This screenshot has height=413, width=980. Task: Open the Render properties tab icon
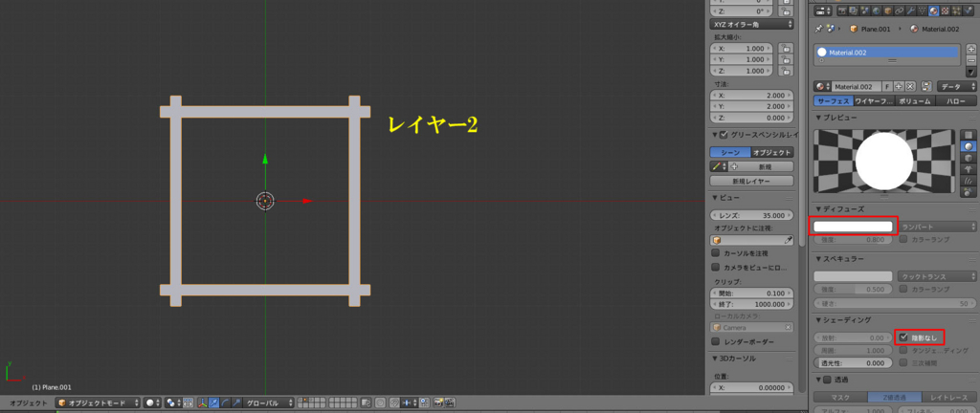[842, 11]
